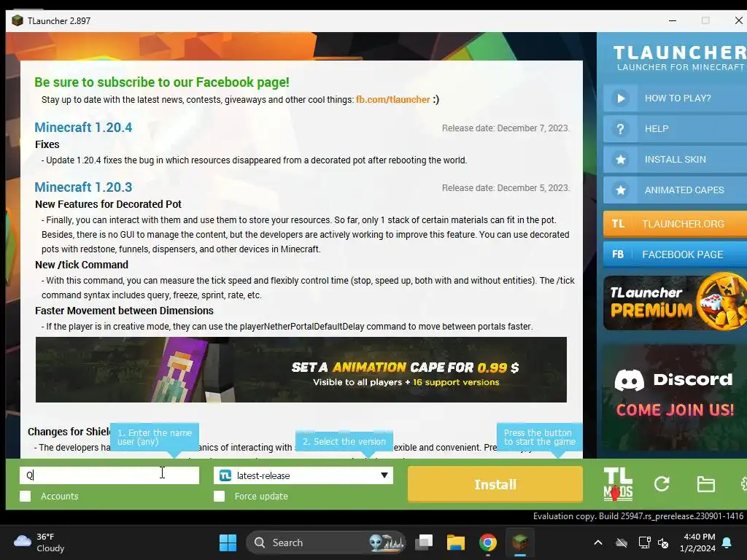
Task: Open File Explorer from taskbar
Action: [x=455, y=542]
